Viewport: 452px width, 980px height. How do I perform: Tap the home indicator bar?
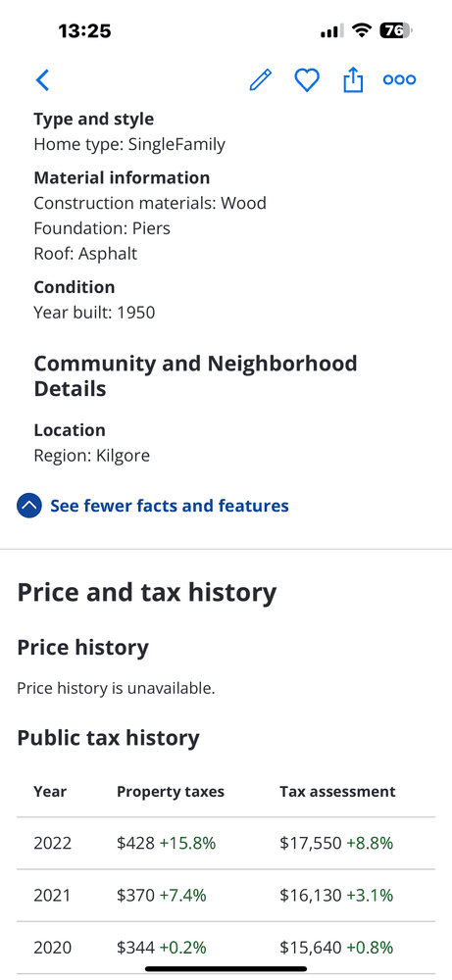click(226, 969)
